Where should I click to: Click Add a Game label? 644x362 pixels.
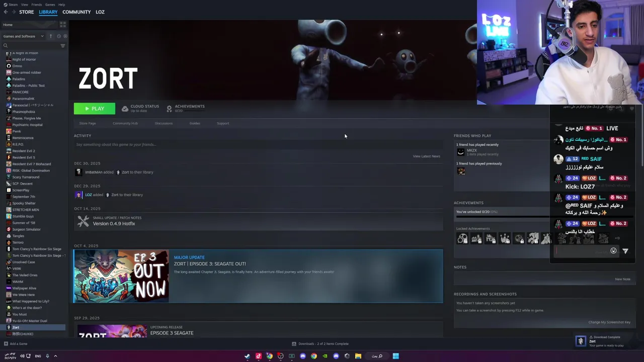point(19,344)
